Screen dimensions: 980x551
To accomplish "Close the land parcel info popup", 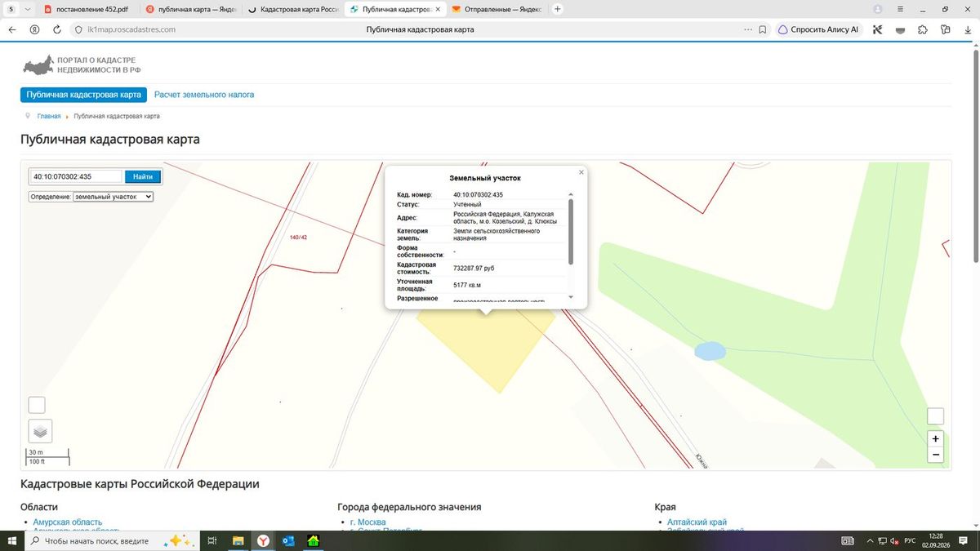I will (581, 172).
